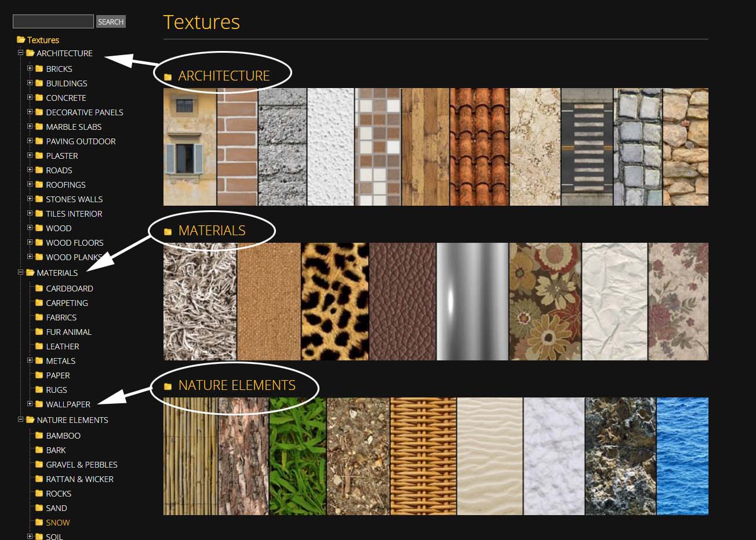Select the GRAVEL & PEBBLES tree item
Screen dimensions: 756x540
(81, 464)
